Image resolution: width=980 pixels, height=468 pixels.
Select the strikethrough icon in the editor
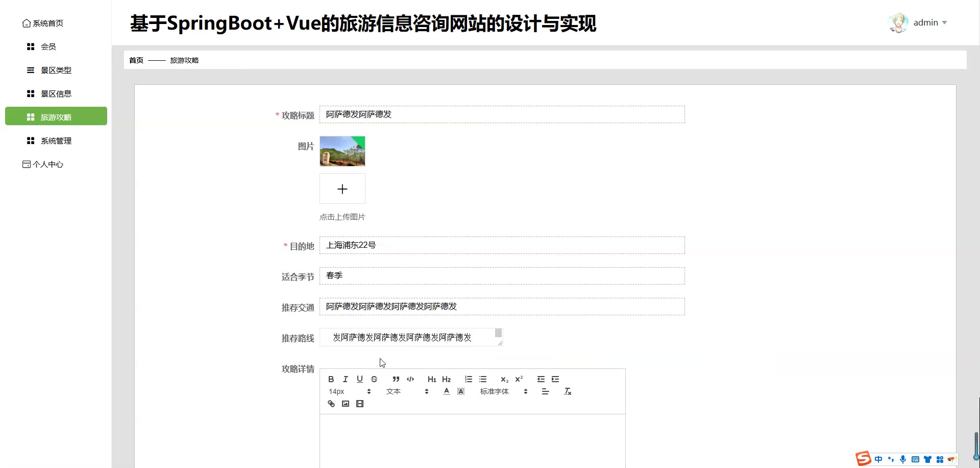coord(374,379)
